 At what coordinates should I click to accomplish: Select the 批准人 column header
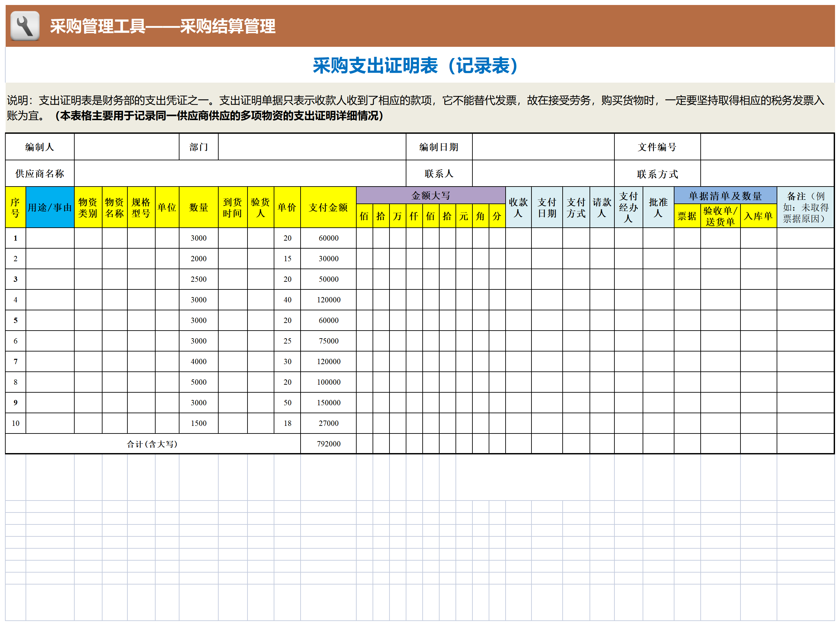(x=658, y=207)
